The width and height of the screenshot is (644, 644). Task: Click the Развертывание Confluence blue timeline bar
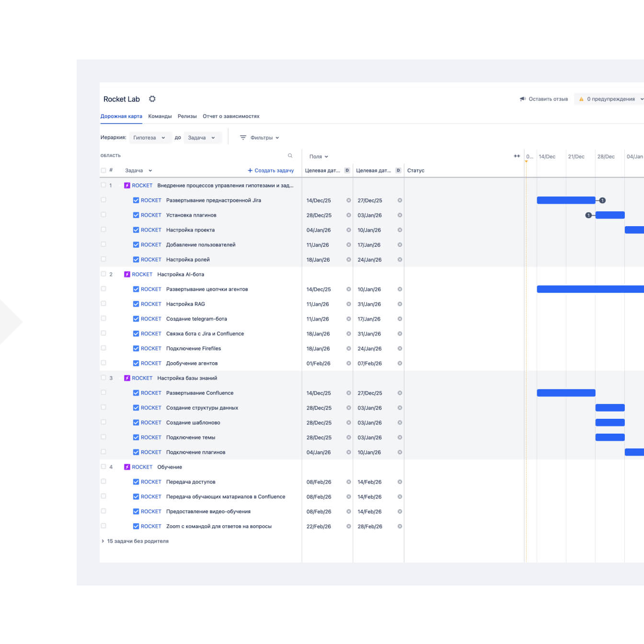point(566,393)
